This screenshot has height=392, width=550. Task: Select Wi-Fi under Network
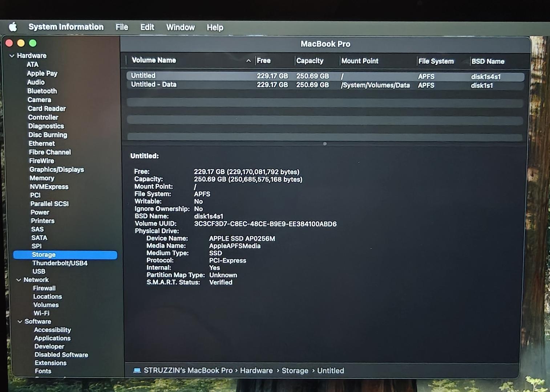[41, 313]
